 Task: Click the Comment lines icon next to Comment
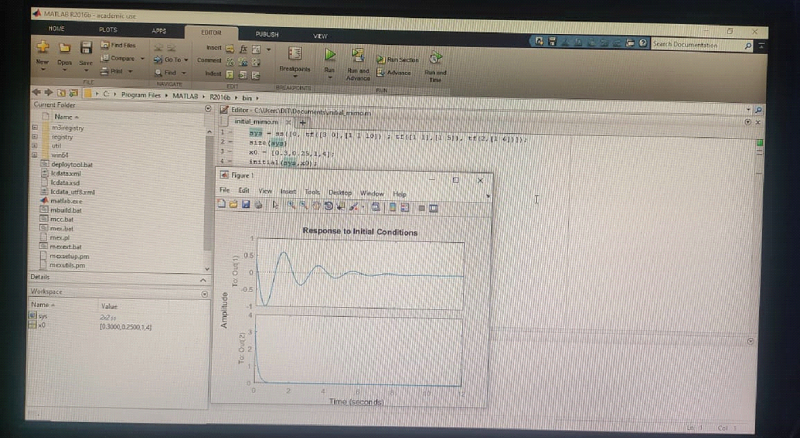click(x=230, y=62)
